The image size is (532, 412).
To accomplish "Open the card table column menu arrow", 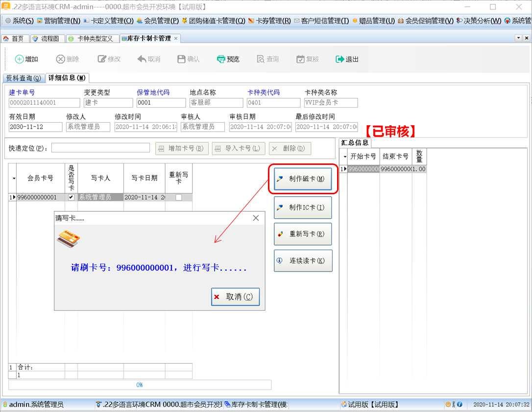I will [x=14, y=178].
